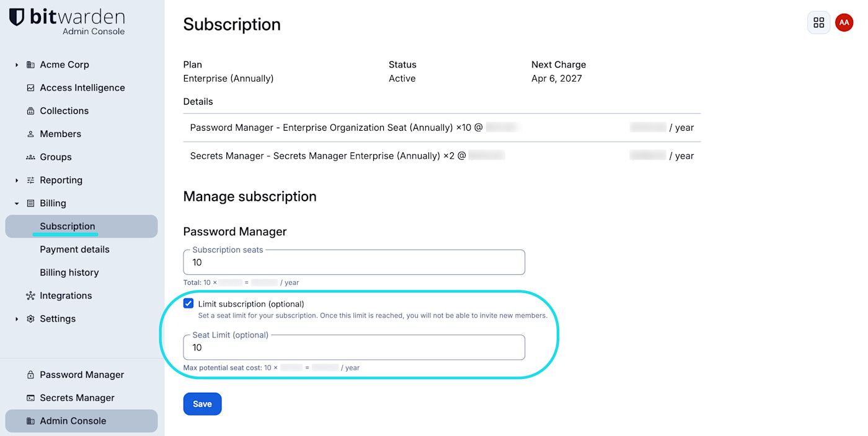Click the Secrets Manager terminal icon

pos(30,398)
